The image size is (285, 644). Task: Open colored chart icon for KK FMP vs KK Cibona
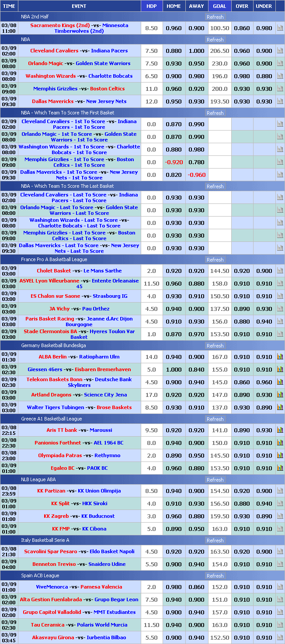280,529
